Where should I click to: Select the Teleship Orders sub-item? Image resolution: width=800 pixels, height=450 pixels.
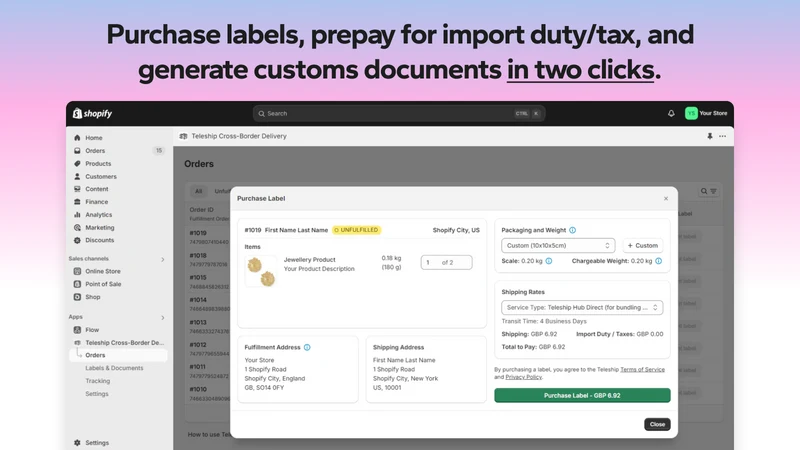(118, 355)
